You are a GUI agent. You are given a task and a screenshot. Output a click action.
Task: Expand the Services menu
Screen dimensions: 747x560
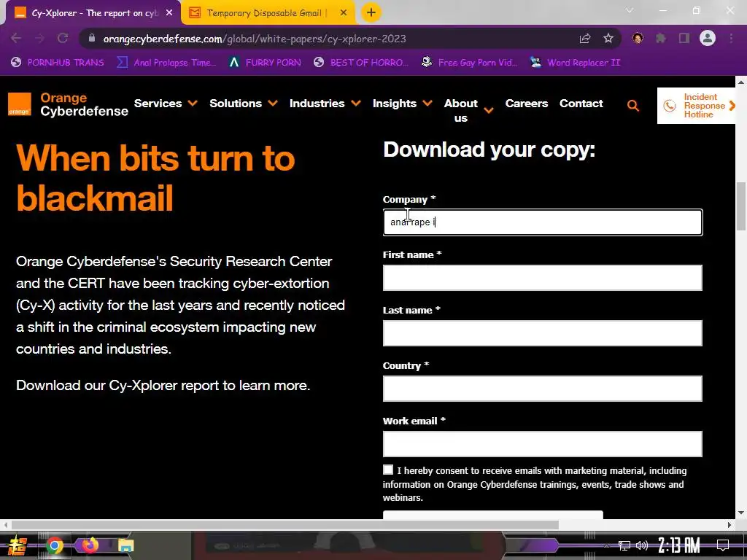pos(166,104)
